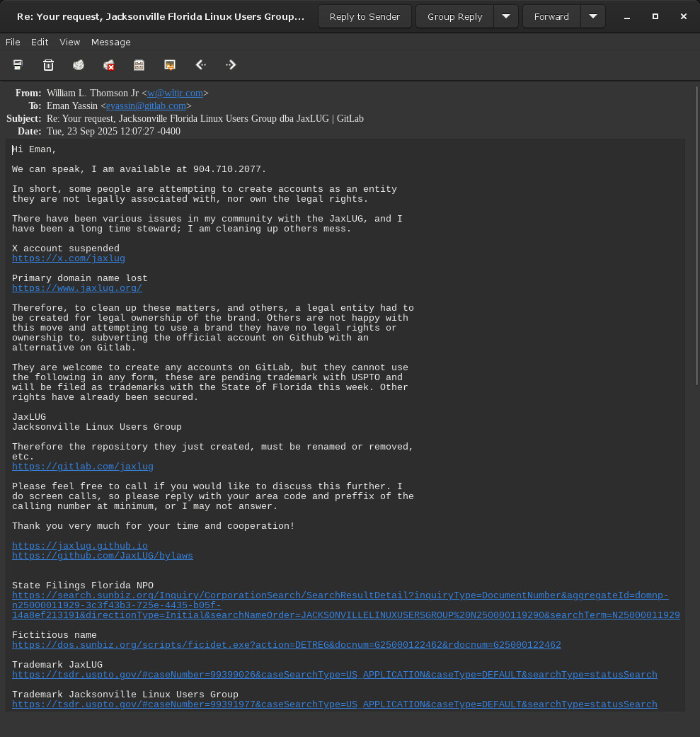Click the Forward button

pyautogui.click(x=551, y=16)
